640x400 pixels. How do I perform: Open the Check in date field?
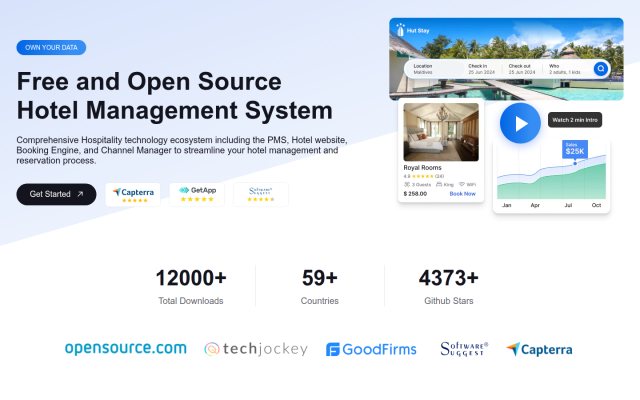point(481,69)
